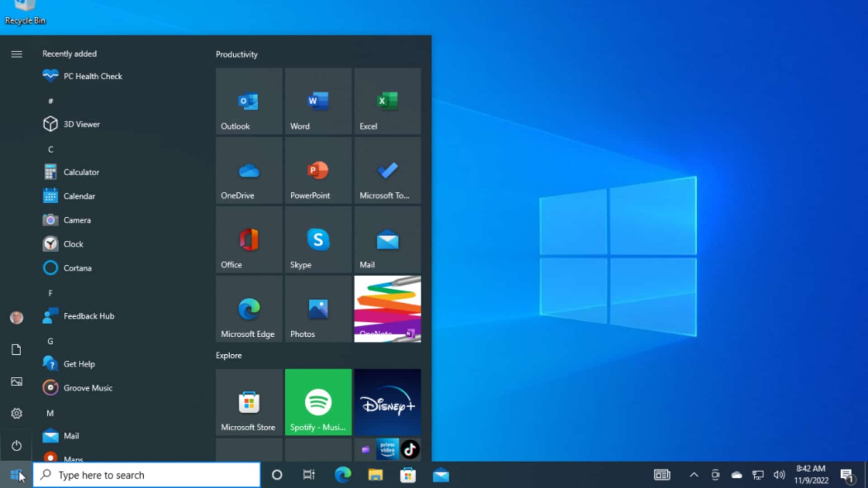Open Excel spreadsheet app
Image resolution: width=868 pixels, height=488 pixels.
[x=387, y=101]
